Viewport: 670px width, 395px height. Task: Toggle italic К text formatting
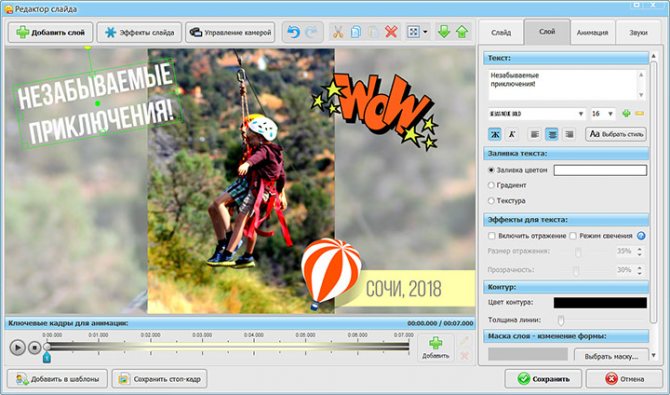click(511, 134)
